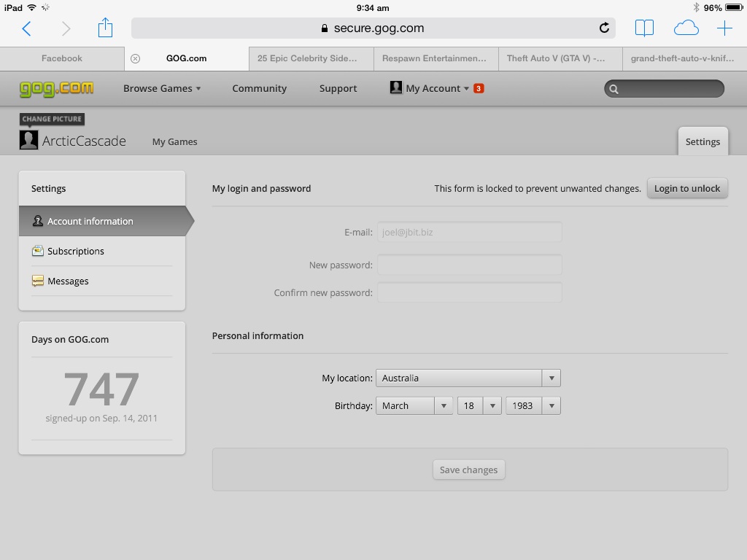Viewport: 747px width, 560px height.
Task: Click the magnifier icon in the search box
Action: coord(614,89)
